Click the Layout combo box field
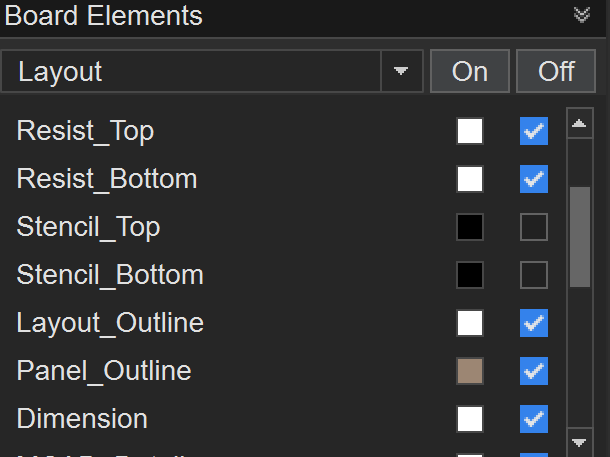610x457 pixels. (190, 71)
